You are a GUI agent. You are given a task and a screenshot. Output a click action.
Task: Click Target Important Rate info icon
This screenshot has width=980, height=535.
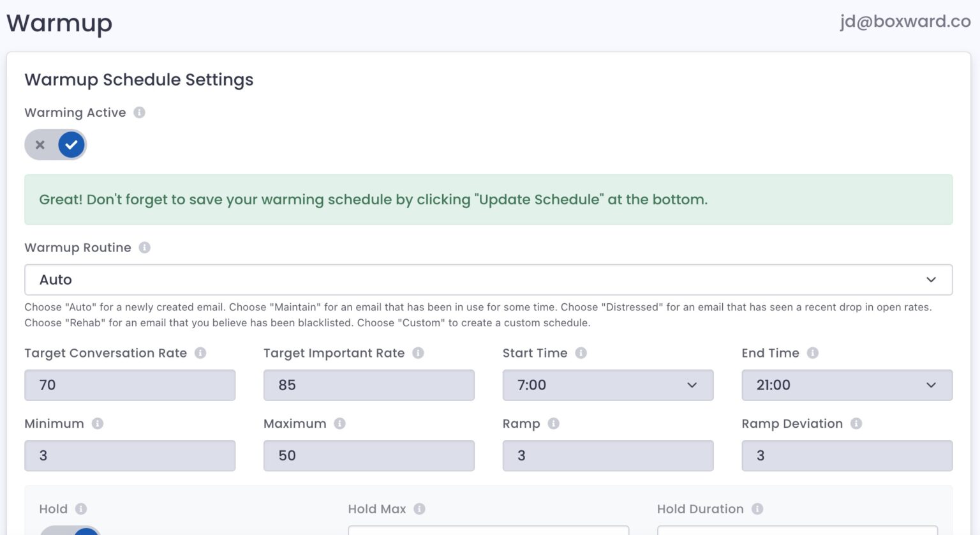(418, 353)
